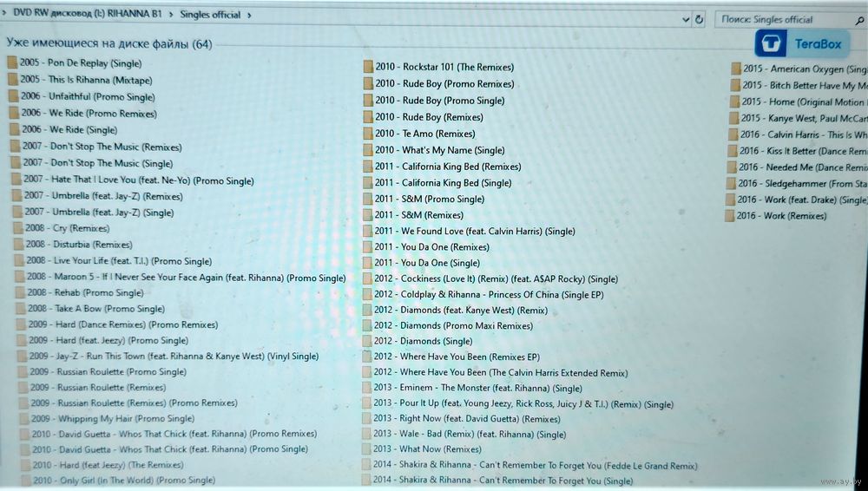868x491 pixels.
Task: Click the '2015 - American Oxygen' folder icon
Action: point(735,69)
